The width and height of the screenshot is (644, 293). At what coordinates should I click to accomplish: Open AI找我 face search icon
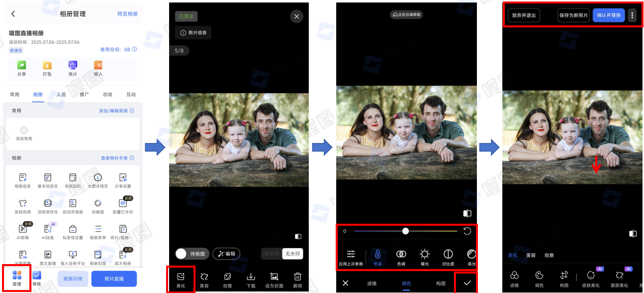tap(48, 229)
